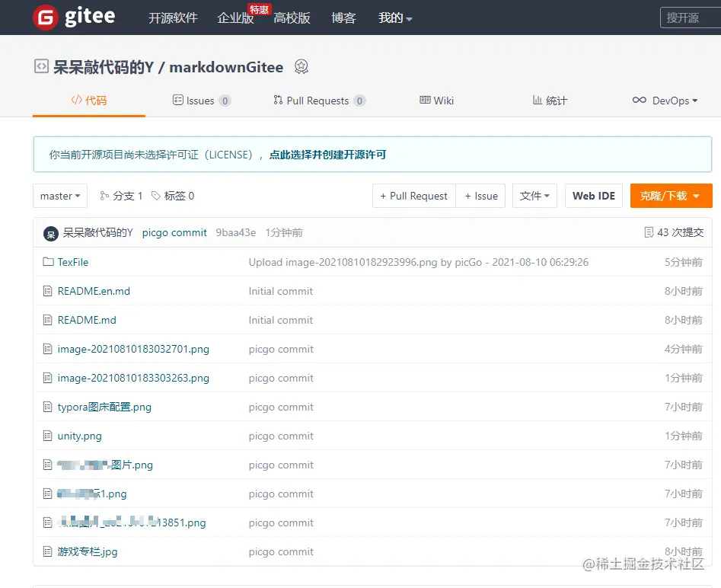Click Initial commit message for README.md
The height and width of the screenshot is (588, 721).
pyautogui.click(x=280, y=320)
